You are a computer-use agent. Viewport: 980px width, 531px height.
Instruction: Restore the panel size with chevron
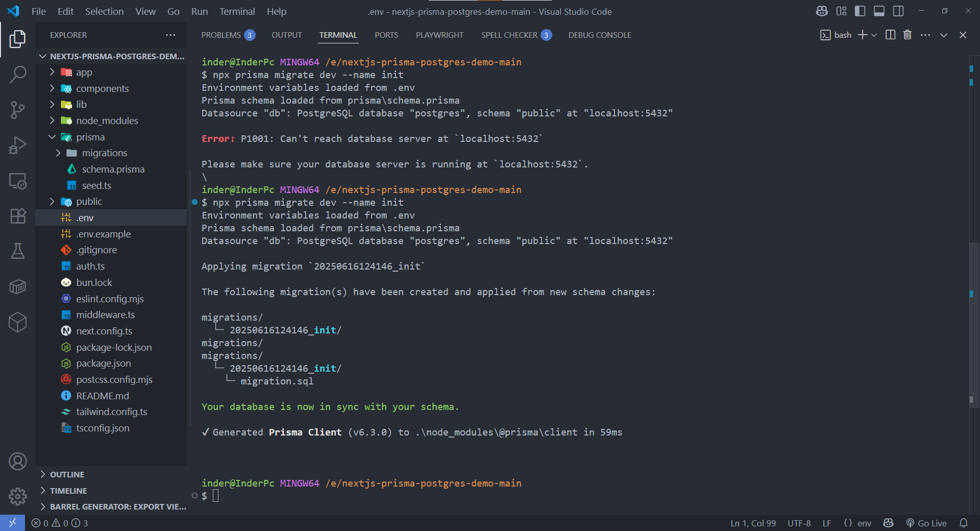[944, 35]
